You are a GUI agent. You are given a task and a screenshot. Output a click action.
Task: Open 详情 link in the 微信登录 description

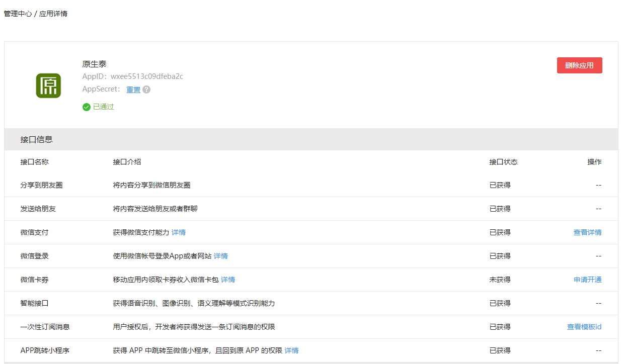(221, 256)
